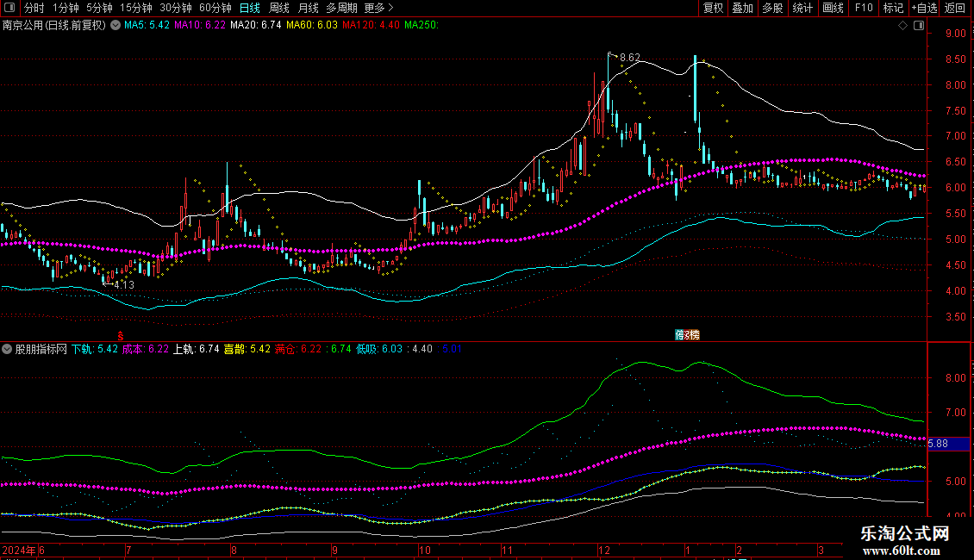Toggle the right info panel icon
Image resolution: width=974 pixels, height=560 pixels.
(919, 26)
